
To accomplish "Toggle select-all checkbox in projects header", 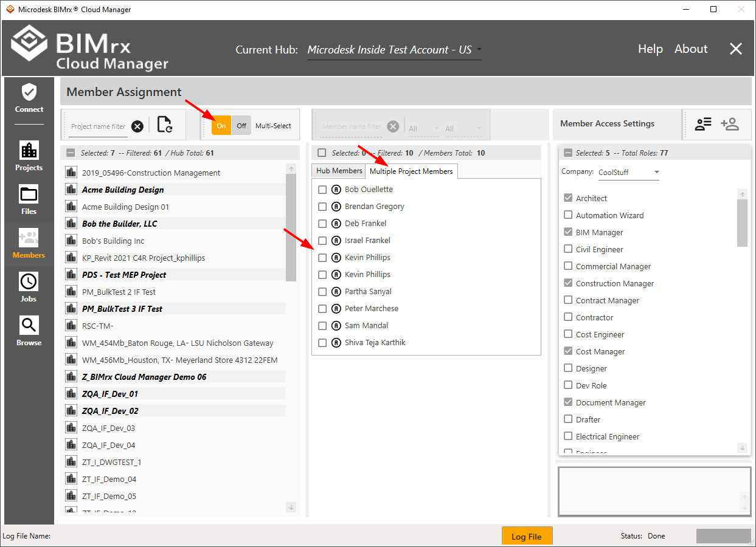I will click(71, 153).
